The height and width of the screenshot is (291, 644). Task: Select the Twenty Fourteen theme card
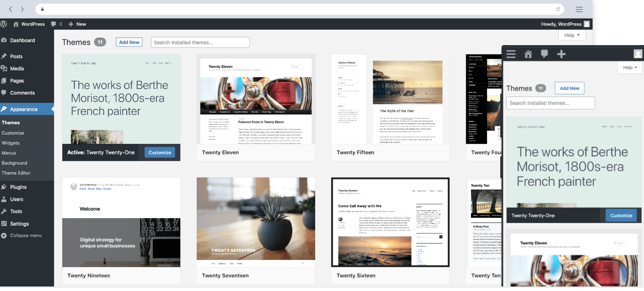click(x=484, y=108)
